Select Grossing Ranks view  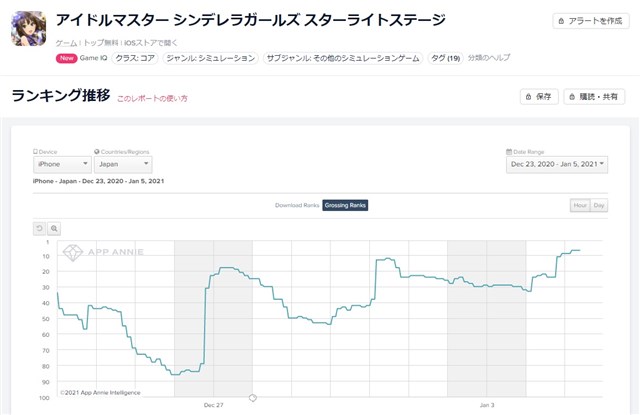click(345, 205)
